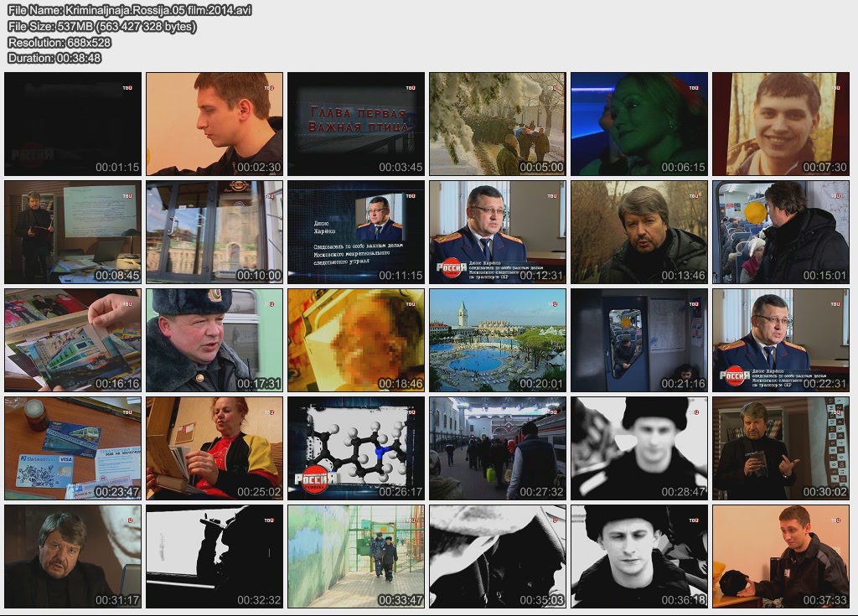Click the painted corridor frame at 00:33:47
This screenshot has width=858, height=616.
tap(356, 556)
